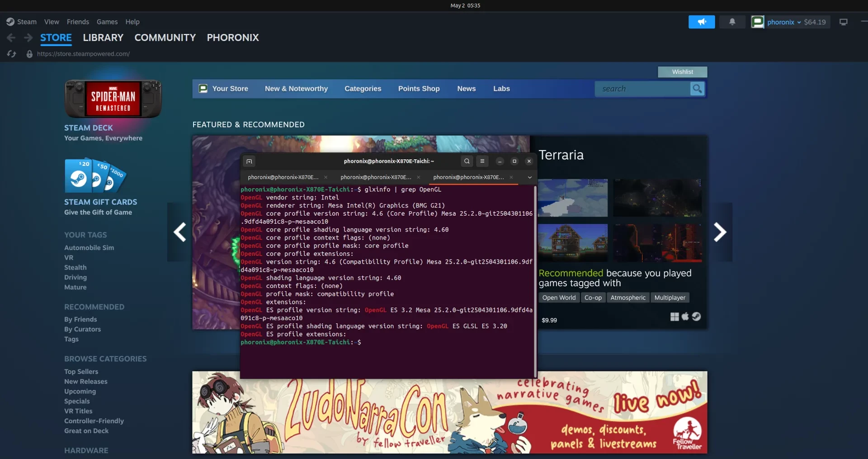Open the Categories store dropdown
Image resolution: width=868 pixels, height=459 pixels.
pos(363,89)
